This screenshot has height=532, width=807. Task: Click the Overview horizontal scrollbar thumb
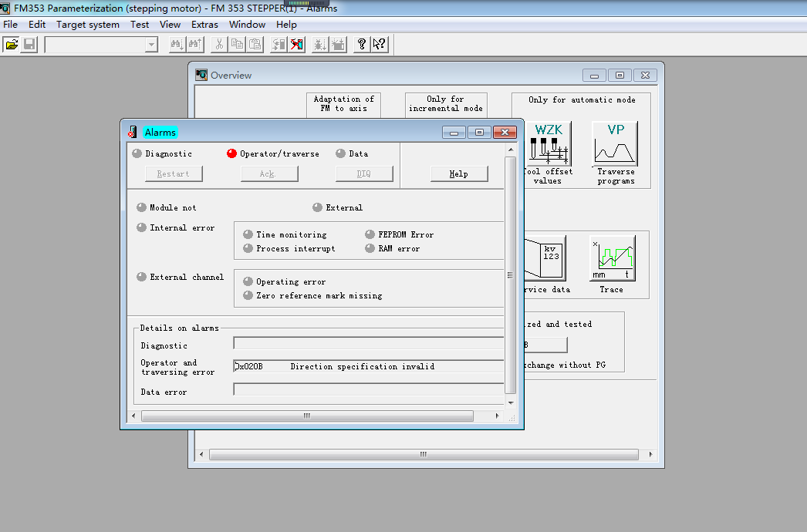coord(424,454)
